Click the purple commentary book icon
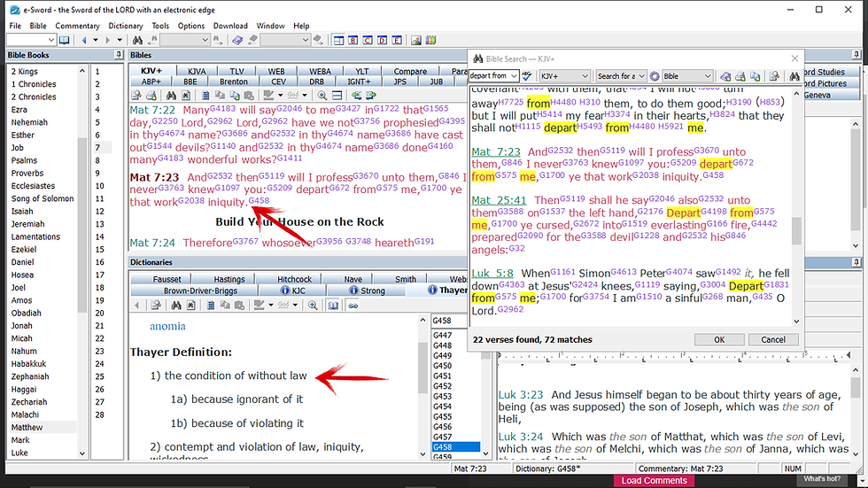The width and height of the screenshot is (868, 488). tap(237, 40)
